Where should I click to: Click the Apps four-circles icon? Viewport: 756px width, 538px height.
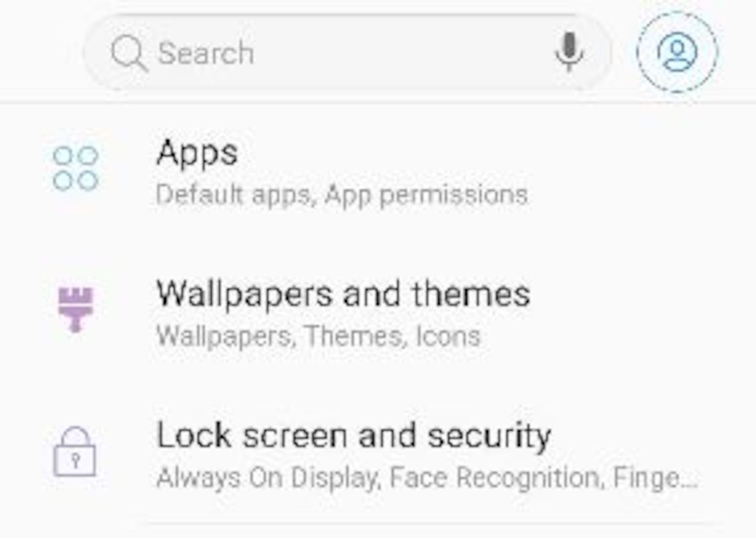pos(76,168)
